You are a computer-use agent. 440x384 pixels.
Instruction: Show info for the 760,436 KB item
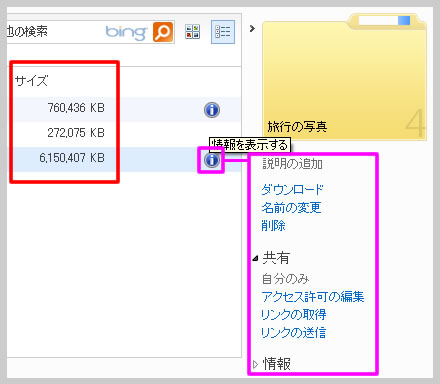pyautogui.click(x=212, y=110)
